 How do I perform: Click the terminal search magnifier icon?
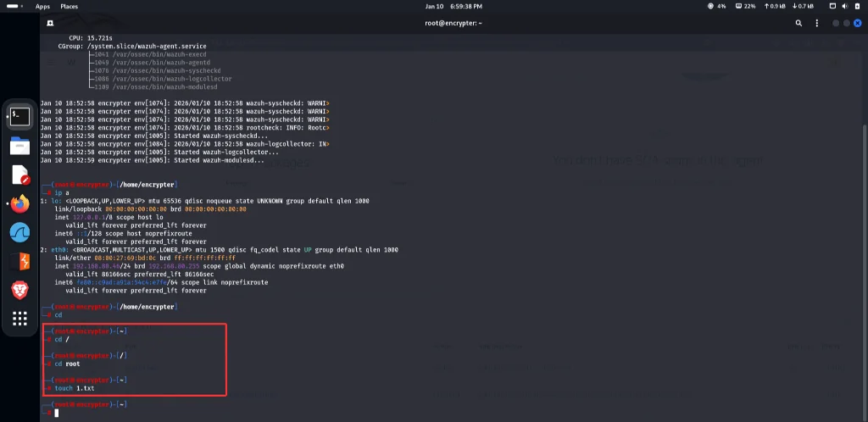click(x=798, y=23)
